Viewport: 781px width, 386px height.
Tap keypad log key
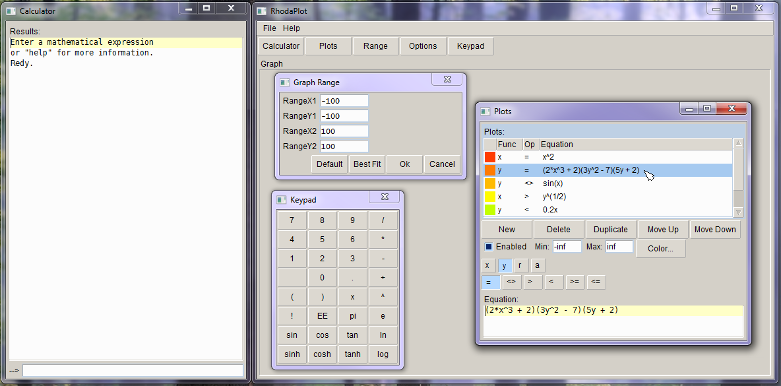pyautogui.click(x=383, y=354)
